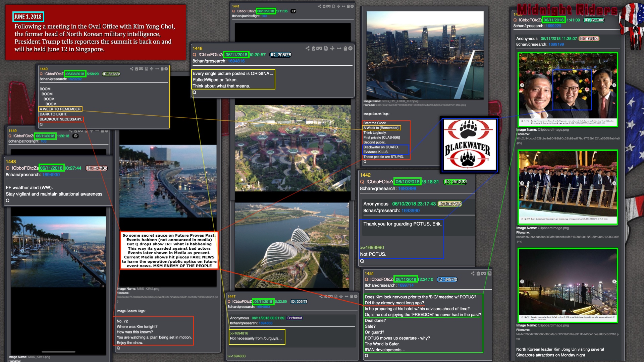Show next image on entourage photo
Screen dimensions: 644x362
(x=614, y=183)
